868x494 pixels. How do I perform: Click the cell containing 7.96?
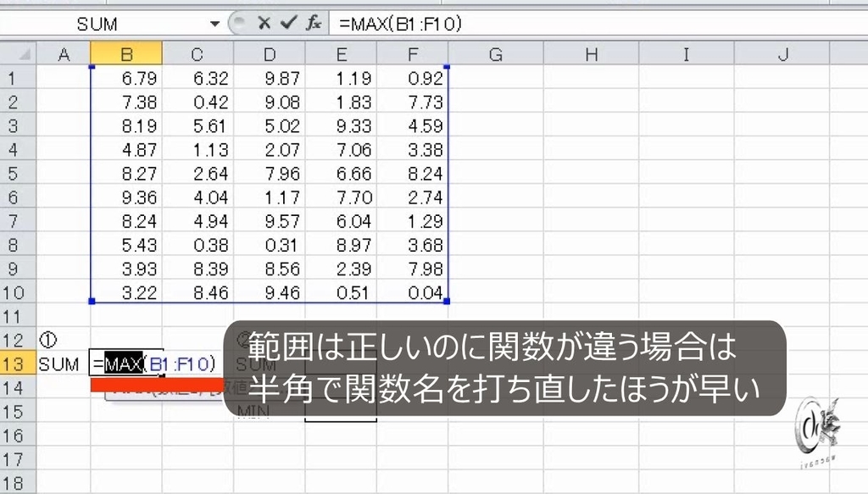tap(269, 174)
